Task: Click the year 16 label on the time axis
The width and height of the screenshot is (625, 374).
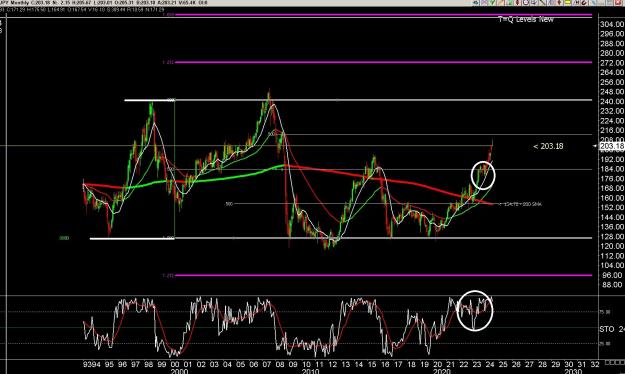Action: 385,364
